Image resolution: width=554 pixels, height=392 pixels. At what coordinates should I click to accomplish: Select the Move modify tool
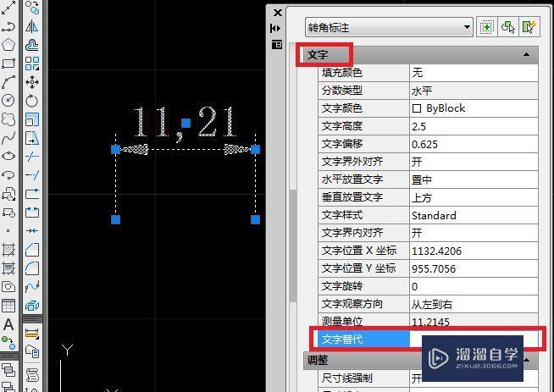[x=32, y=82]
